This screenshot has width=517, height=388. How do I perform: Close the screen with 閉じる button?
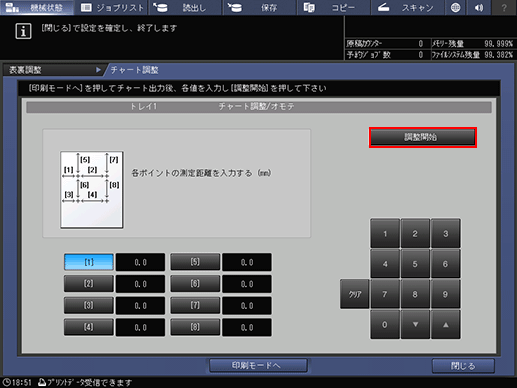pos(463,366)
